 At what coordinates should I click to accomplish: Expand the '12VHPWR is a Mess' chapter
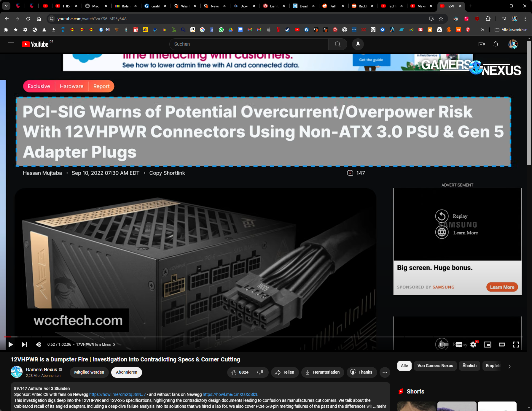click(95, 345)
